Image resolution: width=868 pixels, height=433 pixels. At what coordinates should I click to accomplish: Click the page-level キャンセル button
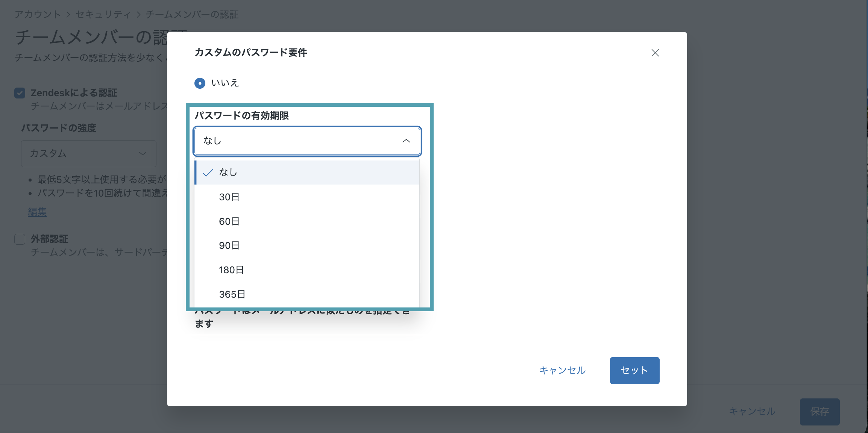(752, 412)
